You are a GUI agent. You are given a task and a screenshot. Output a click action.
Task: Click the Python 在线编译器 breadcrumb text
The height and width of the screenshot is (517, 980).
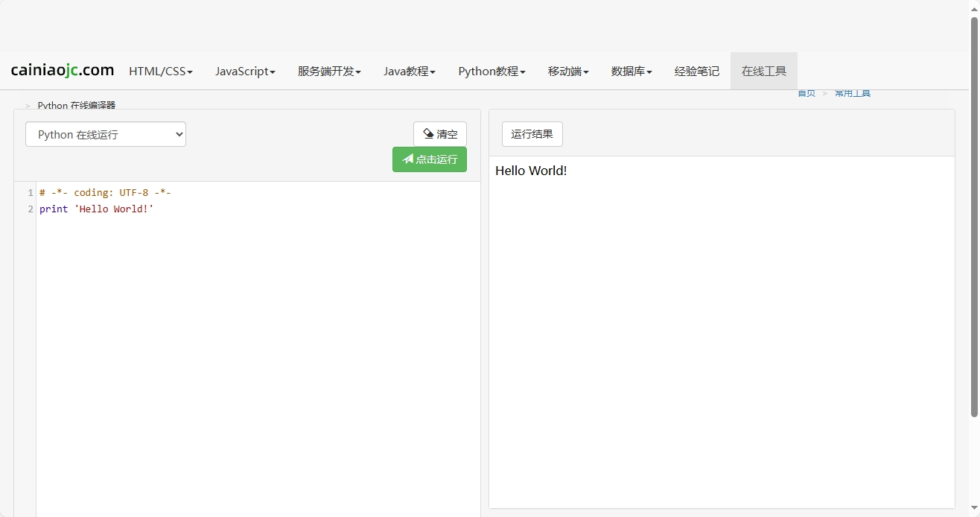click(x=77, y=106)
